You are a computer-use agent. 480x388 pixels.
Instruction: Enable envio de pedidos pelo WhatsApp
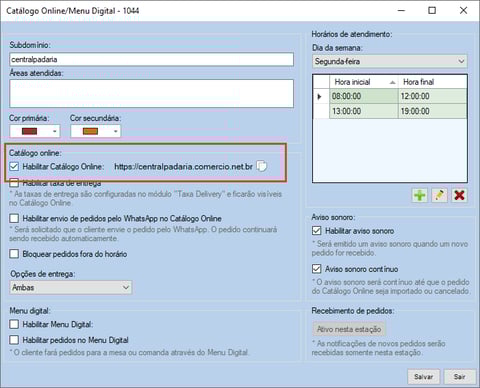(x=14, y=218)
